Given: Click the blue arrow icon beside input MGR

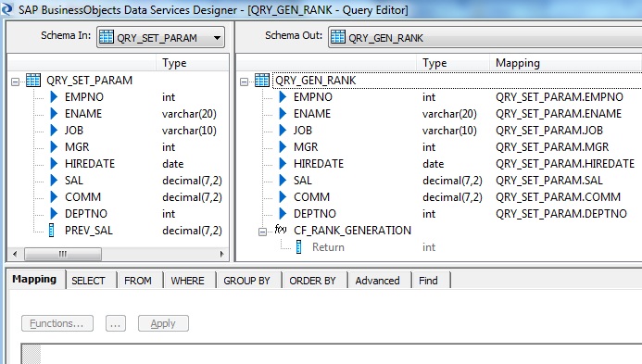Looking at the screenshot, I should click(54, 146).
